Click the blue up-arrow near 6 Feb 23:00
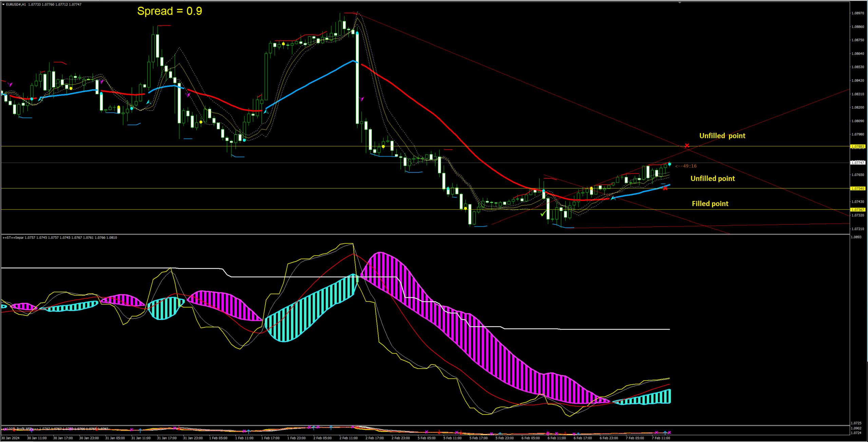The image size is (868, 442). pyautogui.click(x=613, y=198)
